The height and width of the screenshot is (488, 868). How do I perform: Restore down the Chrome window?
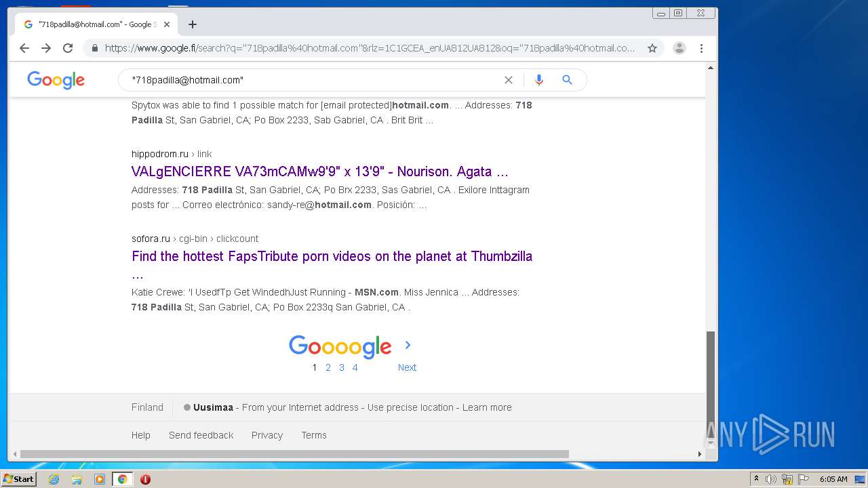pos(678,13)
